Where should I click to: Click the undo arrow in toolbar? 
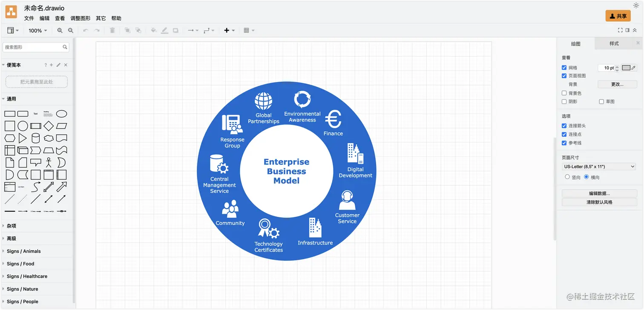(86, 31)
